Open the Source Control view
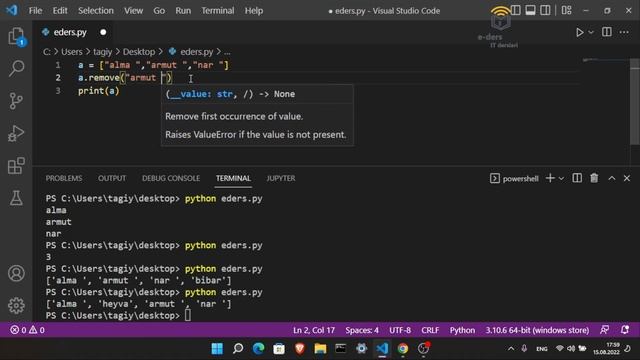 coord(16,101)
